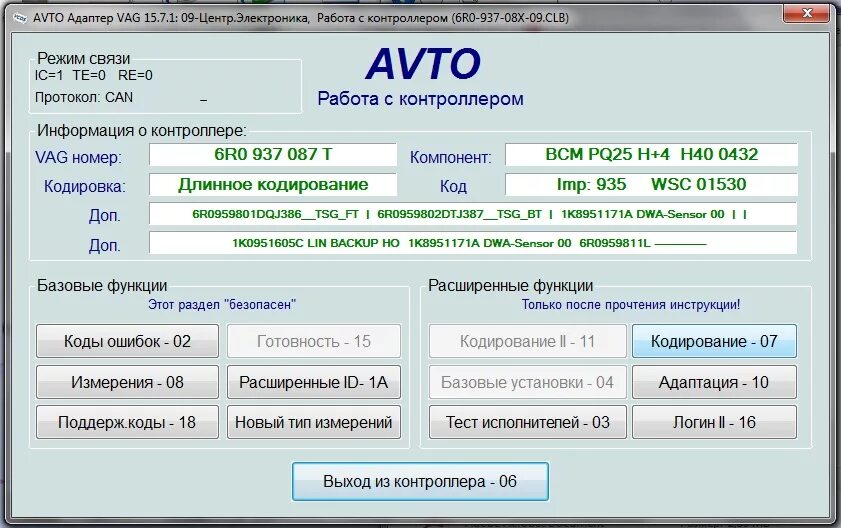Click the Работа с контроллером subtitle
This screenshot has height=528, width=841.
[x=420, y=99]
